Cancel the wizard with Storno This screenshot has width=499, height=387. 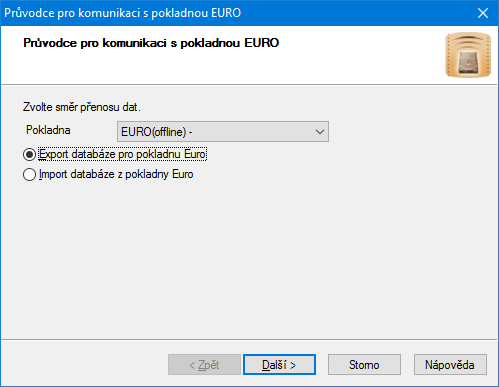click(364, 365)
